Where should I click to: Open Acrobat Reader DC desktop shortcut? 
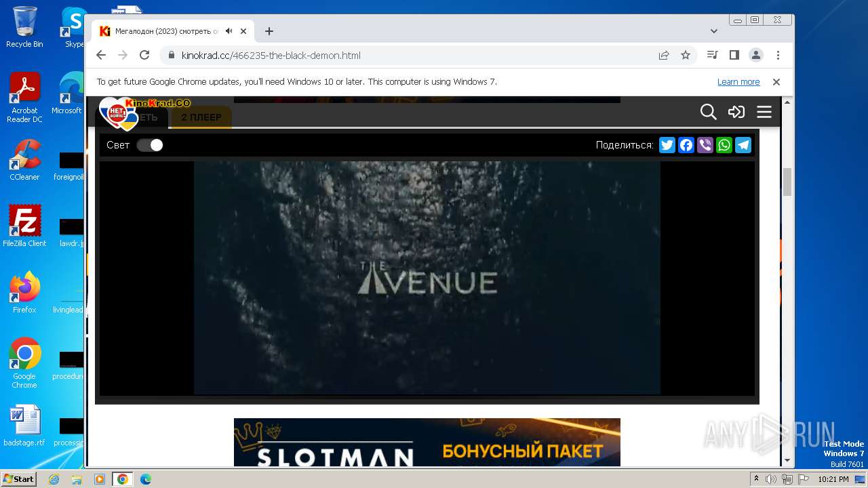point(24,98)
